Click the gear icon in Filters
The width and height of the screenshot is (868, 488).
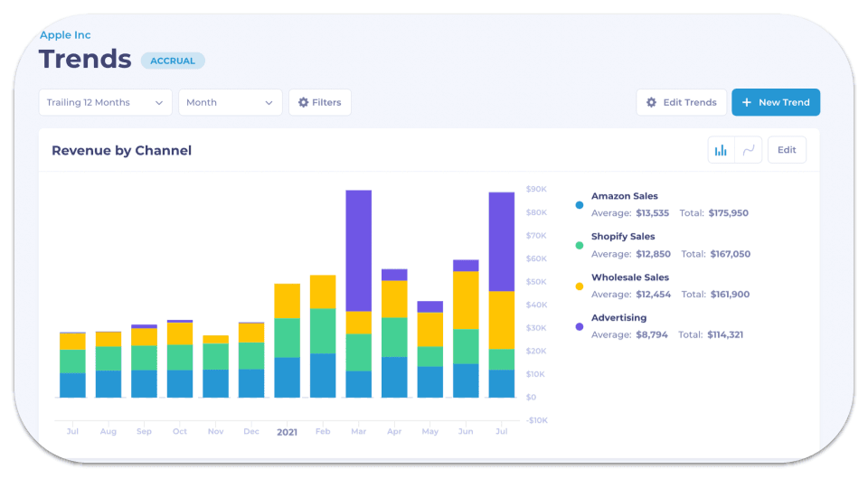[x=304, y=102]
